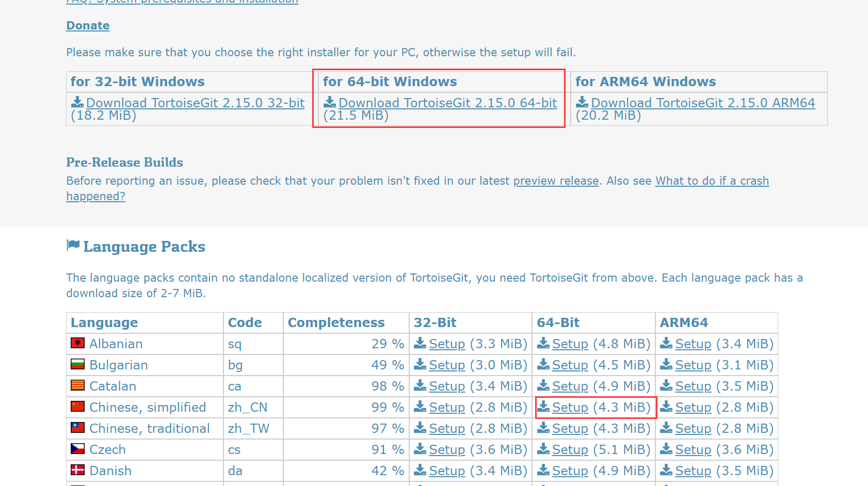Click the 'Language Packs' heading text
The image size is (868, 486).
(x=144, y=247)
